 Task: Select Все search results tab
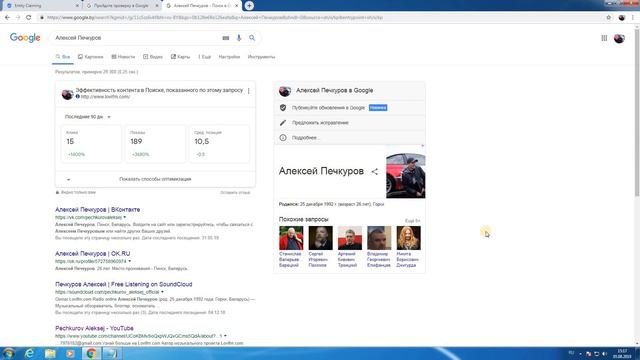tap(63, 57)
